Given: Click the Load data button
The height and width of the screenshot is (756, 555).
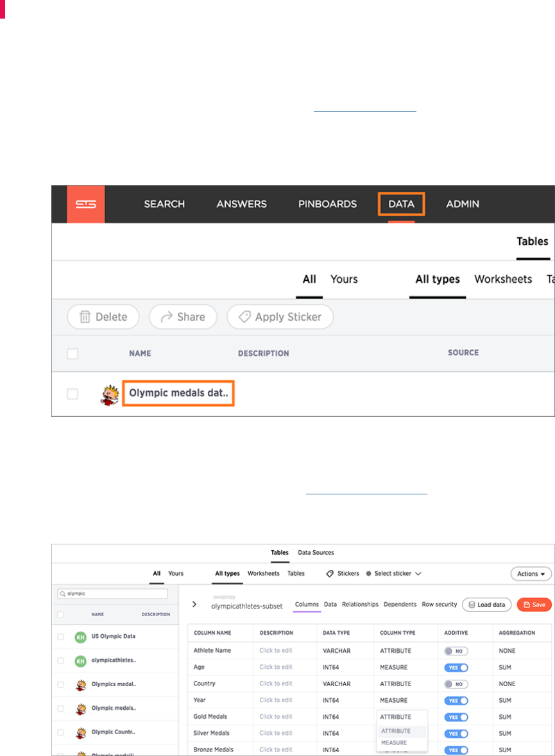Looking at the screenshot, I should 486,605.
